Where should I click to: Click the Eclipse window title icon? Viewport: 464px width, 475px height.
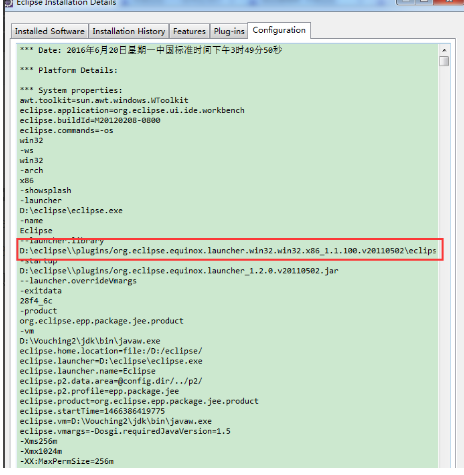click(x=9, y=3)
